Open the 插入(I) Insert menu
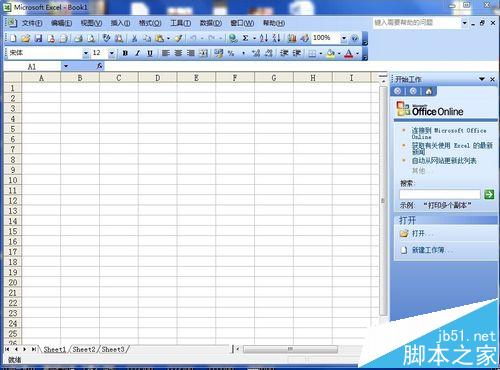500x370 pixels. (120, 23)
